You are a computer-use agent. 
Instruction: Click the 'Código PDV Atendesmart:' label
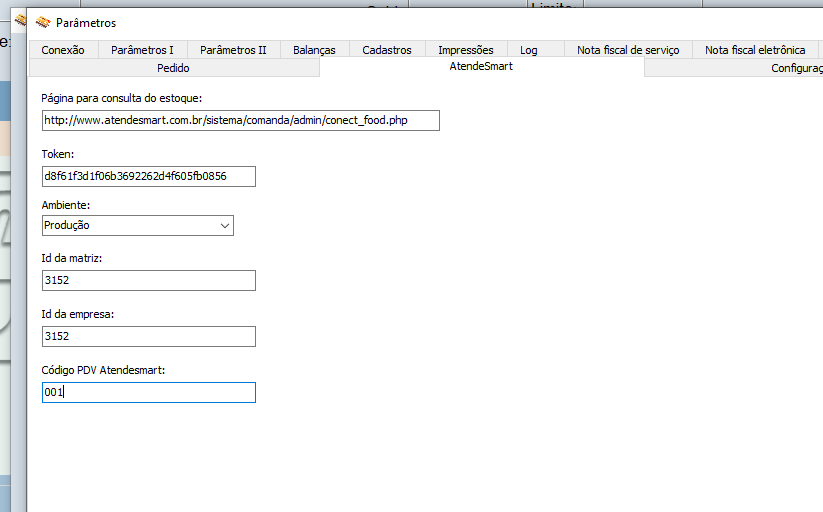(x=103, y=370)
